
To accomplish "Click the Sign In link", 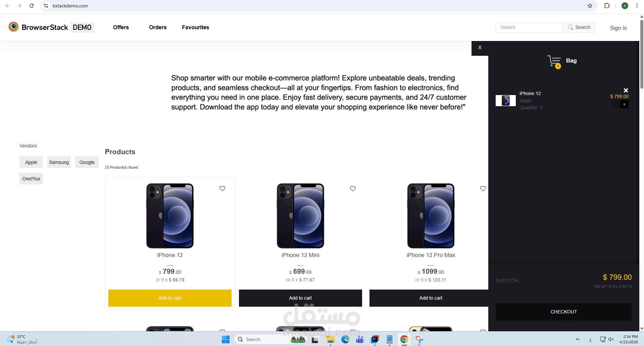I will [x=618, y=28].
